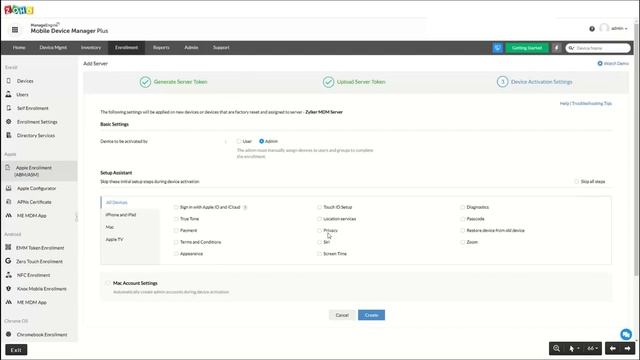Click the magnifier zoom icon in presentation bar
Screen dimensions: 640x360
tap(556, 348)
